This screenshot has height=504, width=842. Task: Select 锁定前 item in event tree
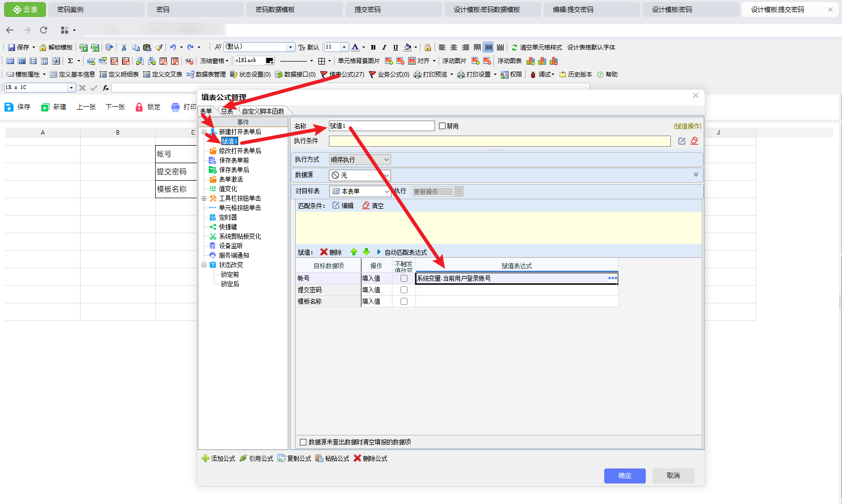[x=230, y=274]
